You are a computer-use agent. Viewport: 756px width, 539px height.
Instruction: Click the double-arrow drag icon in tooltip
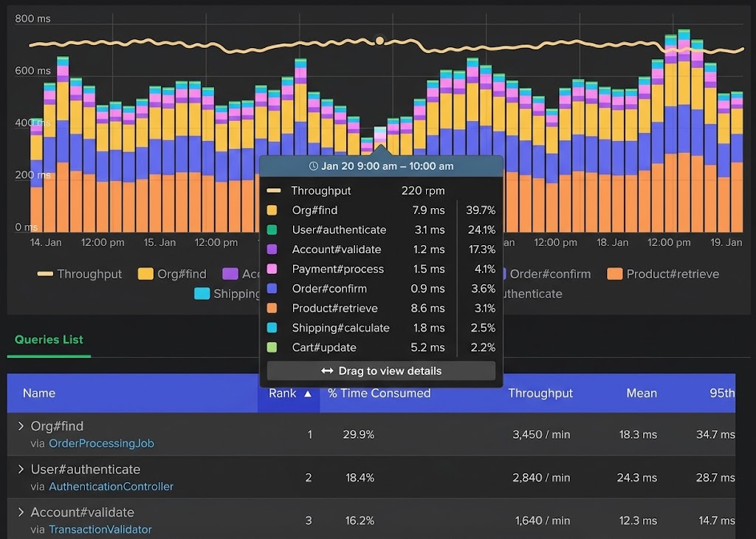tap(327, 371)
